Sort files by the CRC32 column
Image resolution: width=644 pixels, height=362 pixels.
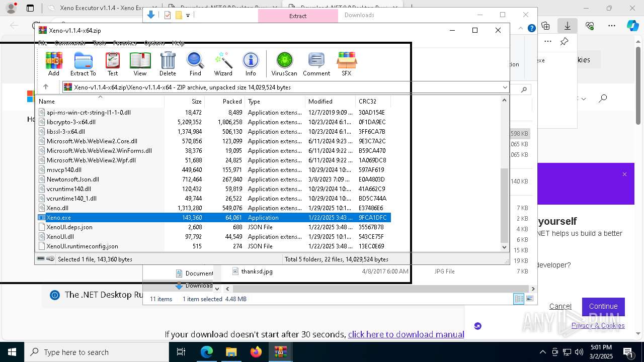tap(373, 101)
